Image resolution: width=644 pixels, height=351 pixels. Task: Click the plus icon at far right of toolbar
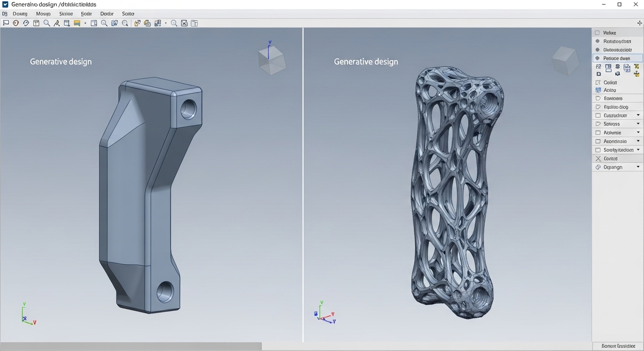(639, 23)
